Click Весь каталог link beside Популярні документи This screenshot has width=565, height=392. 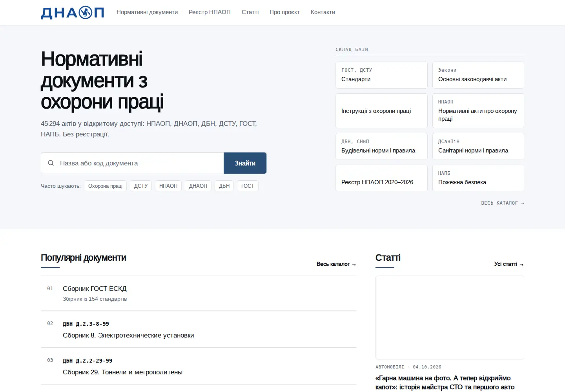[x=336, y=264]
